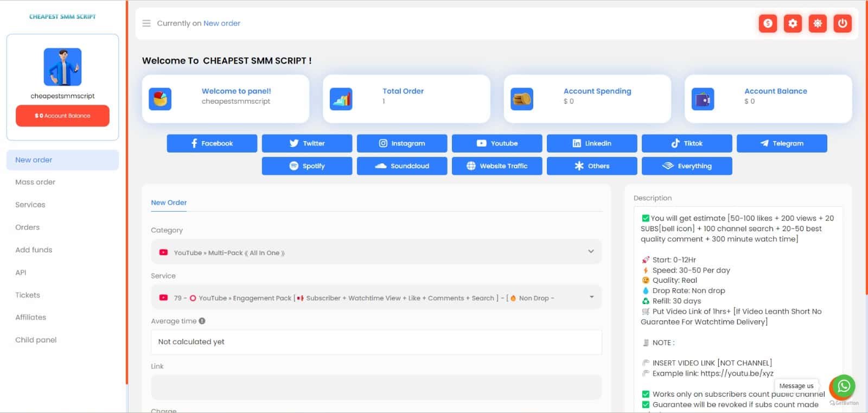The width and height of the screenshot is (868, 413).
Task: Click the red power logout icon
Action: click(843, 23)
